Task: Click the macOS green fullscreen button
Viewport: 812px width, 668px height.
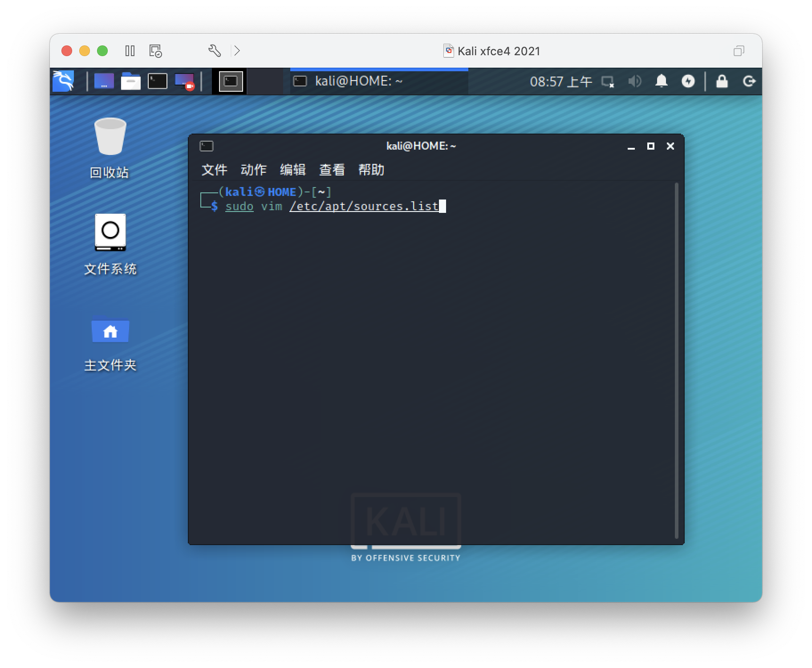Action: pyautogui.click(x=102, y=51)
